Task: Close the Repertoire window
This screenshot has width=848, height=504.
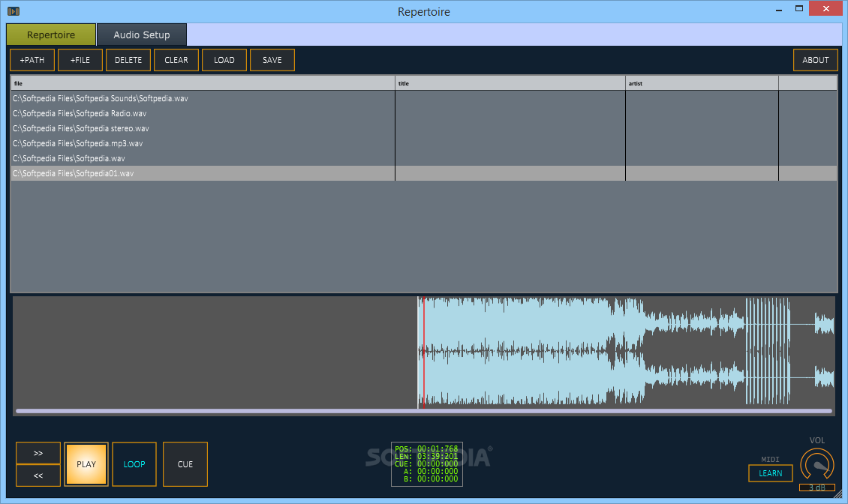Action: [825, 9]
